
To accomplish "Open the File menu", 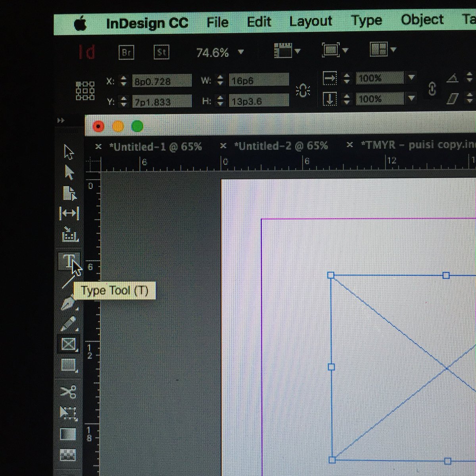I will (x=217, y=22).
